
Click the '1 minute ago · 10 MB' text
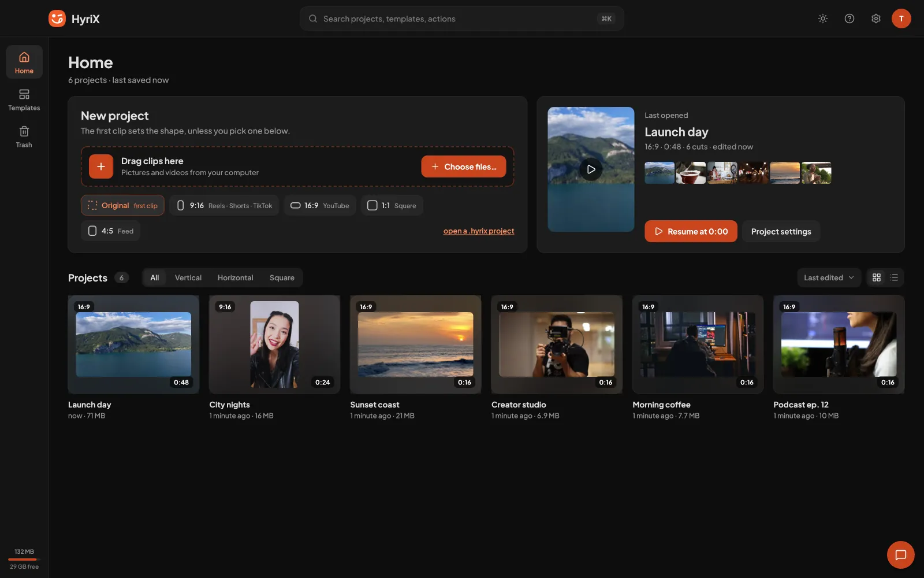coord(806,416)
